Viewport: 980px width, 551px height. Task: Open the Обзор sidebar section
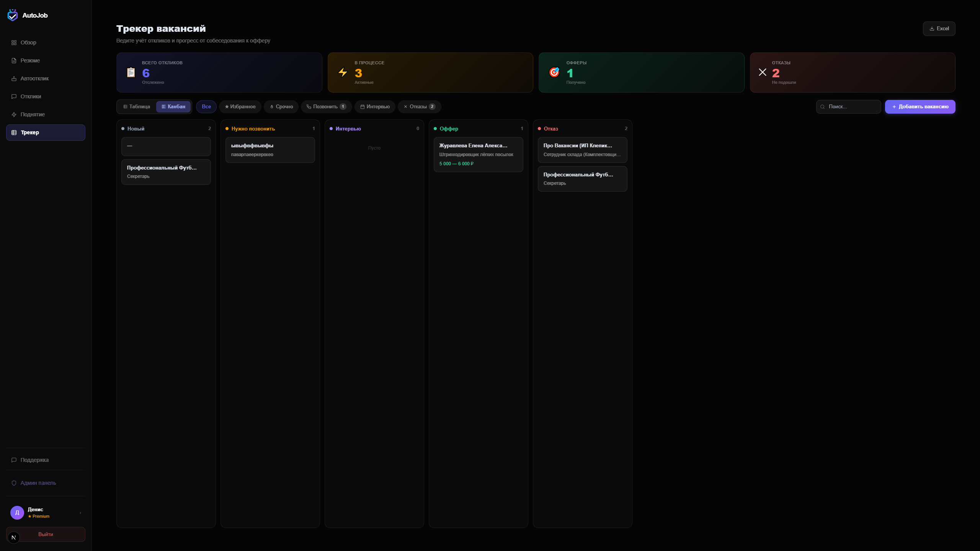(28, 42)
